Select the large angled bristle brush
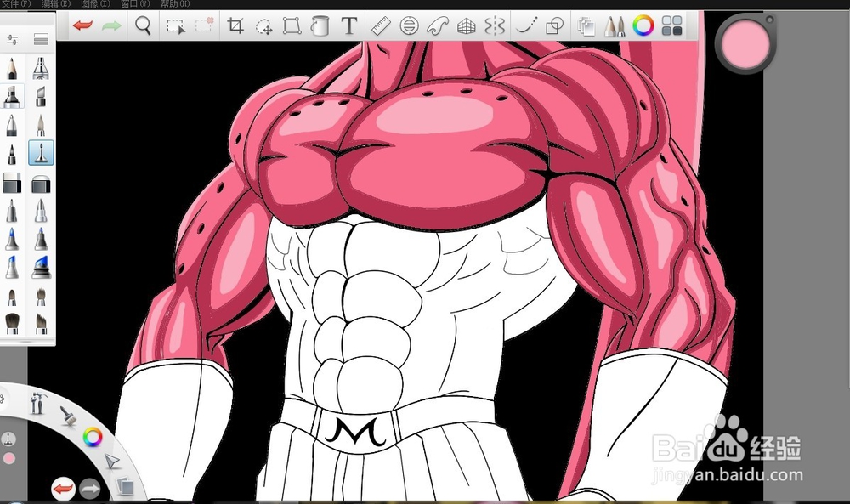 (41, 324)
